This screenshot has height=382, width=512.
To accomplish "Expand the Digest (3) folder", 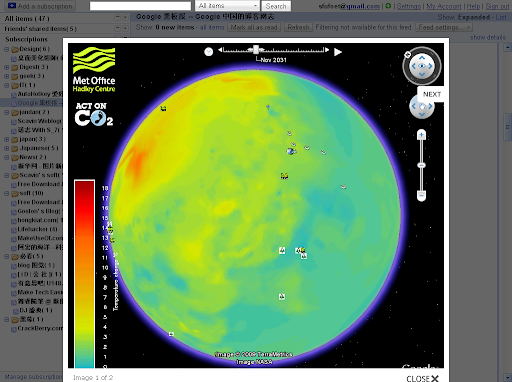I will click(x=6, y=67).
